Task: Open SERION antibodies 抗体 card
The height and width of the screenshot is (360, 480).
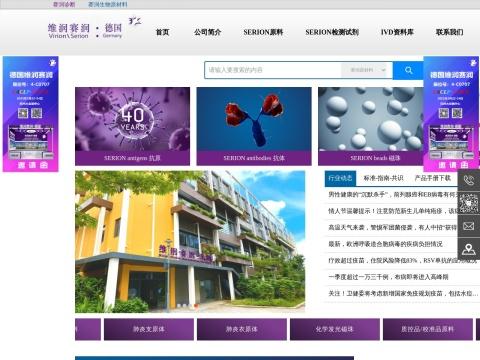Action: [x=254, y=126]
